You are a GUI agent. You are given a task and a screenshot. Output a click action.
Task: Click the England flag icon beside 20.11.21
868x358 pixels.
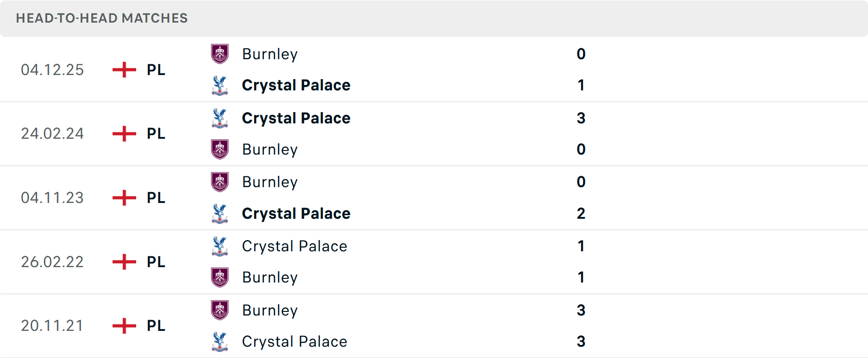point(123,326)
